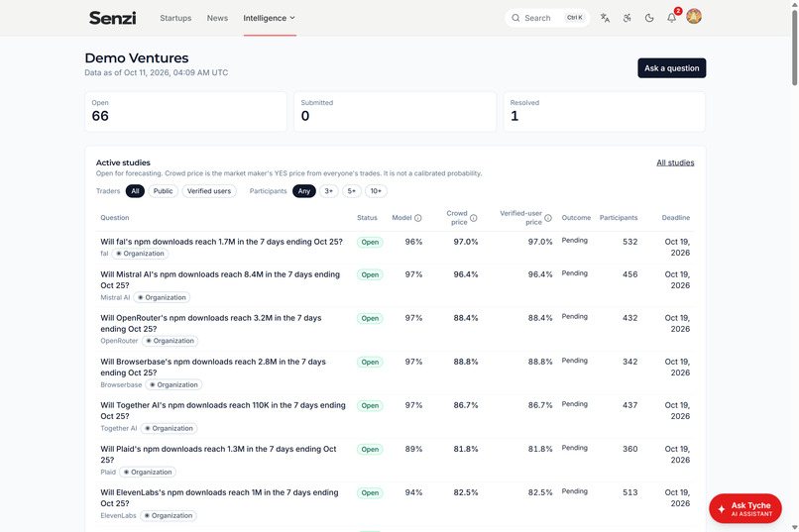Click the Question column header
This screenshot has width=799, height=532.
coord(115,217)
